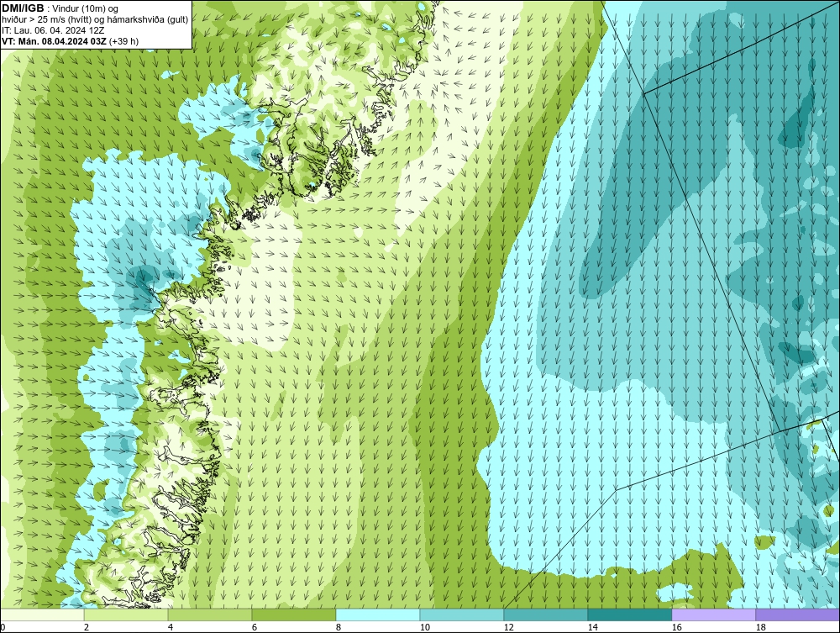
Task: Select the 16–18 m/s lavender swatch
Action: click(x=713, y=615)
